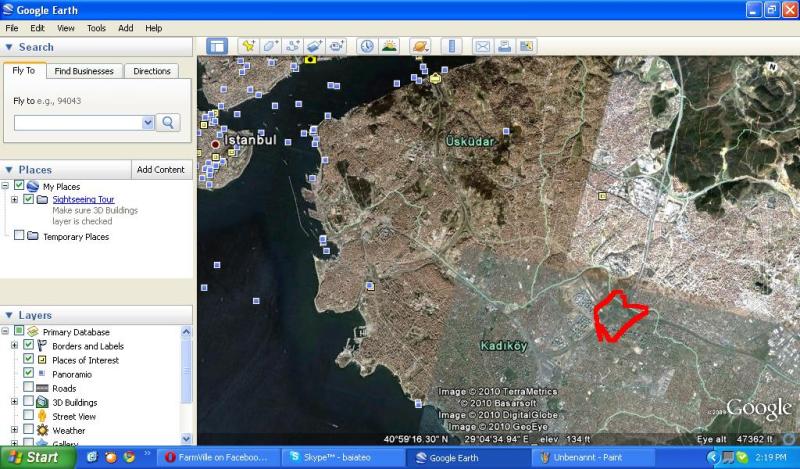
Task: Open the Sightseeing Tour link
Action: pyautogui.click(x=83, y=200)
